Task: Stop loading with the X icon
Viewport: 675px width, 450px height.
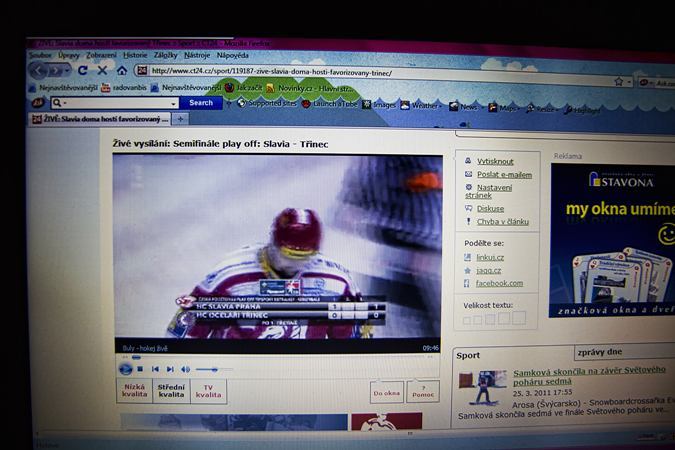Action: (102, 70)
